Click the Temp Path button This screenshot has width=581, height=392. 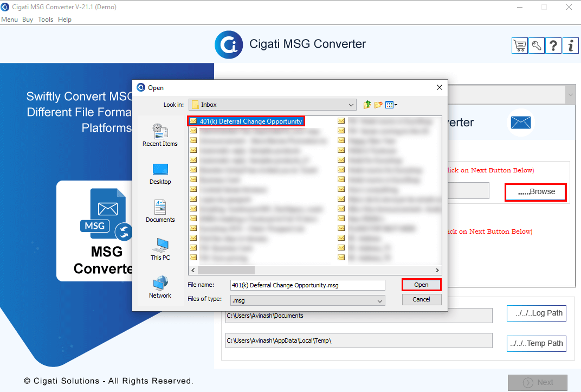536,343
